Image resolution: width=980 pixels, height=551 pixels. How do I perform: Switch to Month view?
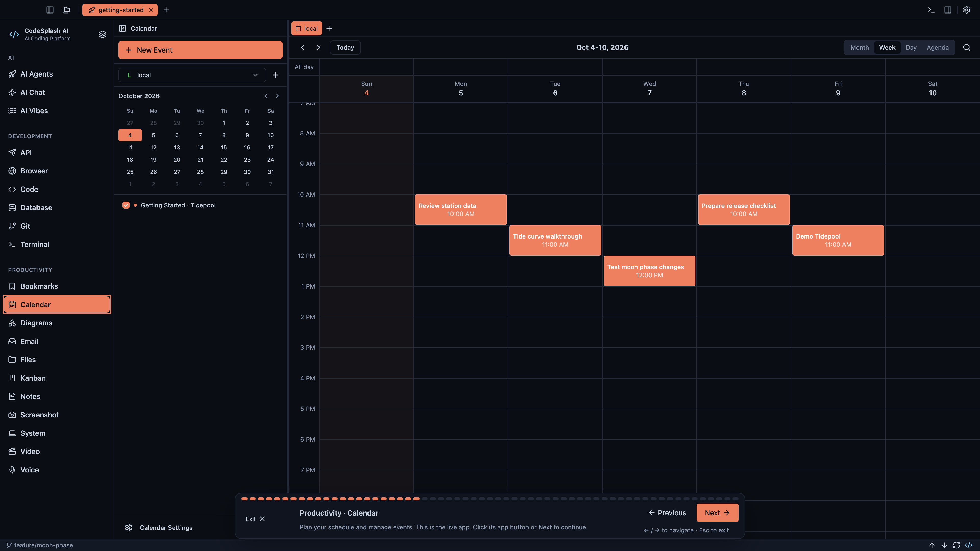[860, 47]
